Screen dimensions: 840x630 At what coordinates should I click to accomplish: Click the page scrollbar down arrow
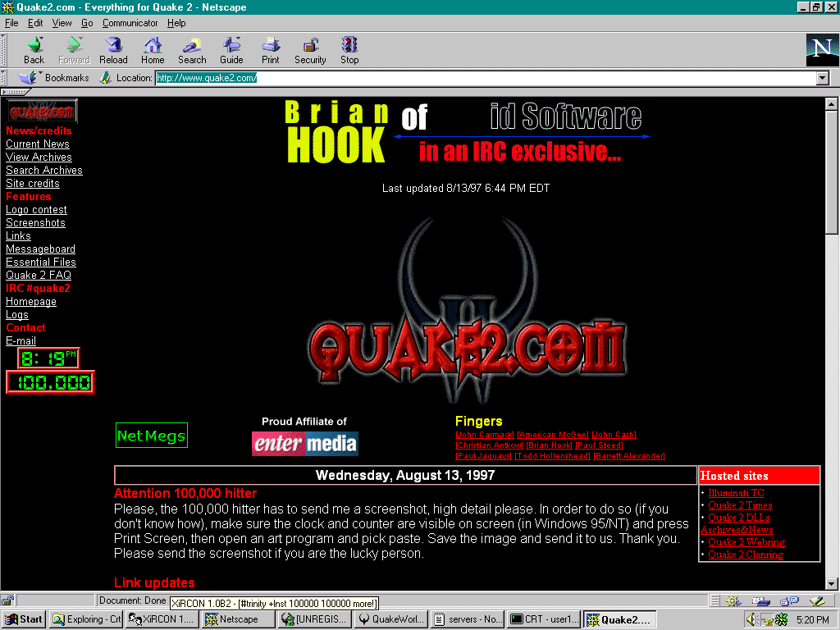pyautogui.click(x=831, y=583)
